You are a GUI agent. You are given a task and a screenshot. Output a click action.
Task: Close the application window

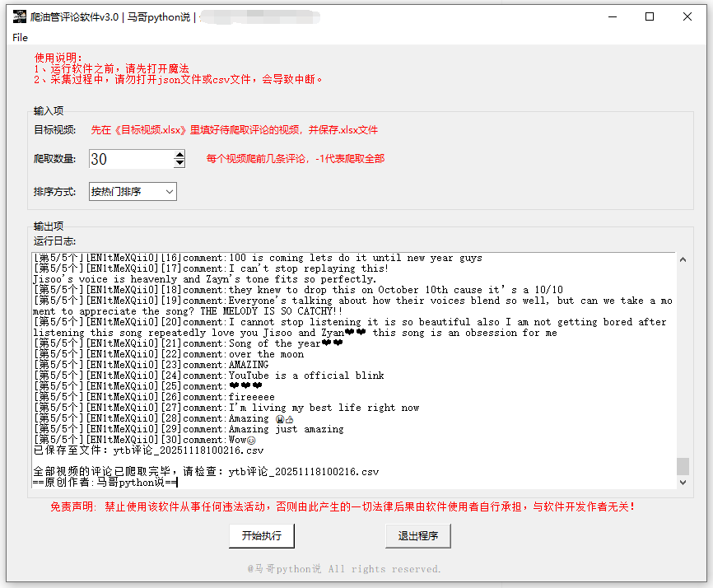click(687, 16)
